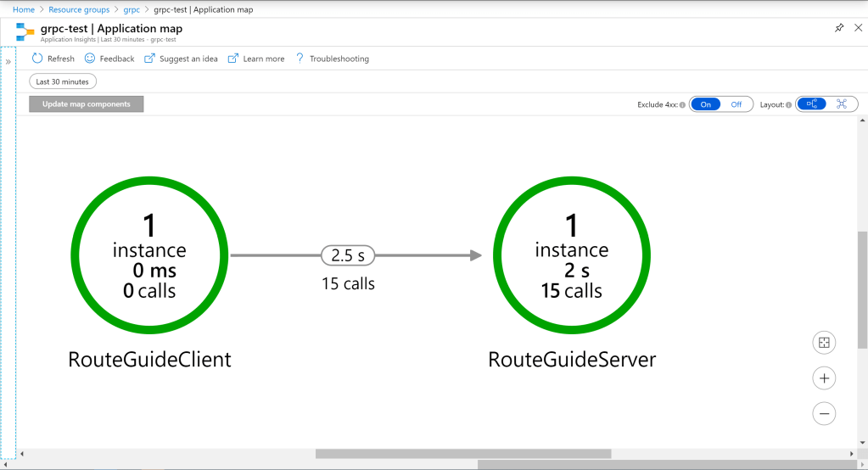Pin the Application map blade

pyautogui.click(x=839, y=28)
